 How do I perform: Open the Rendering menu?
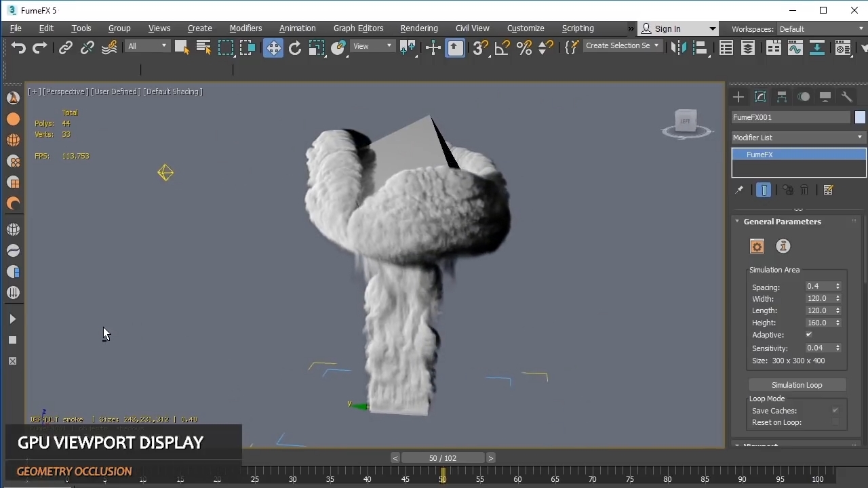click(x=418, y=28)
